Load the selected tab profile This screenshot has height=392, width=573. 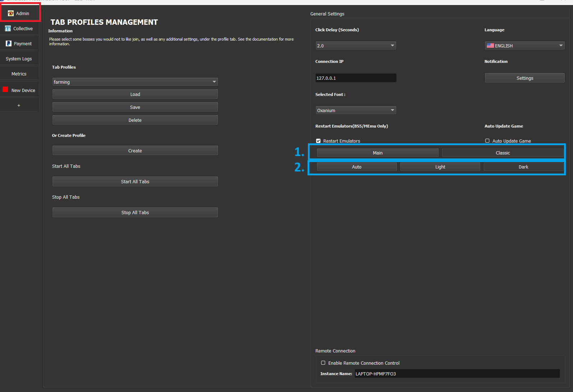135,94
